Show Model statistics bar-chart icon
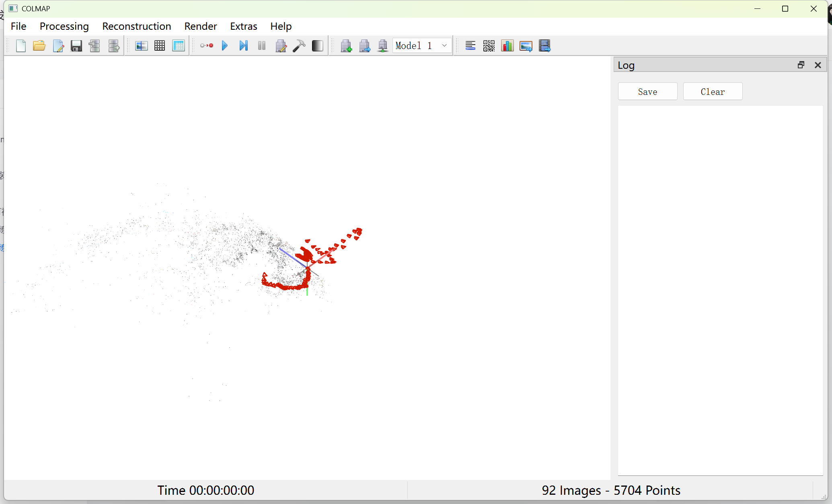 [x=507, y=46]
